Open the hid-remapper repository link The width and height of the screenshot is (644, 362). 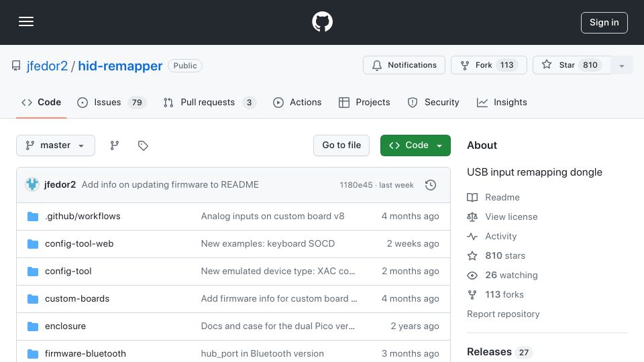click(x=120, y=66)
